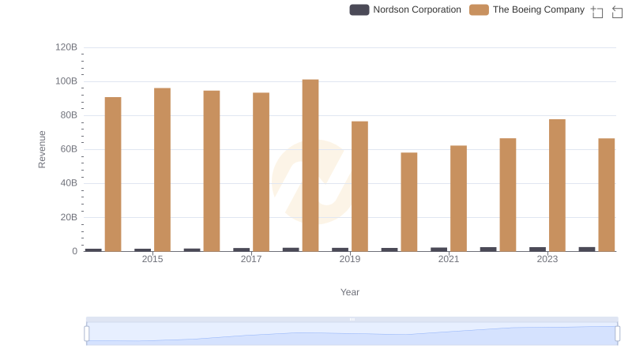Click the 100B y-axis label
Viewport: 632px width, 364px height.
[66, 81]
